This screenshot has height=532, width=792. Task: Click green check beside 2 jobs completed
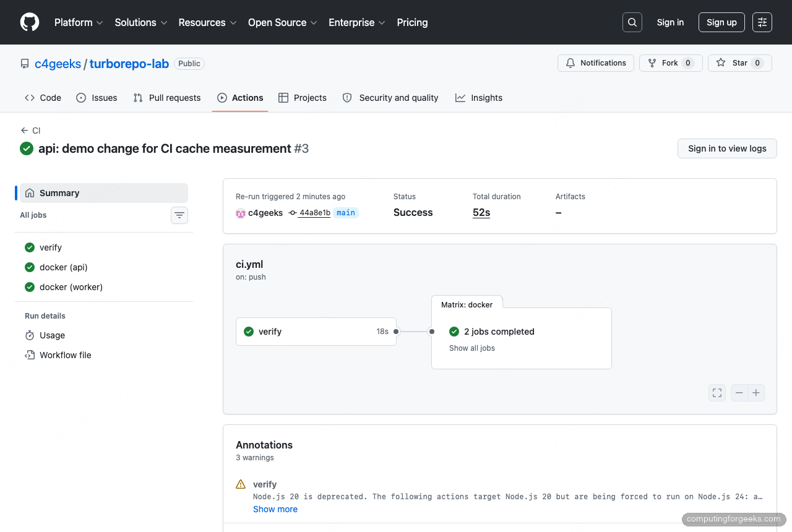(x=454, y=332)
